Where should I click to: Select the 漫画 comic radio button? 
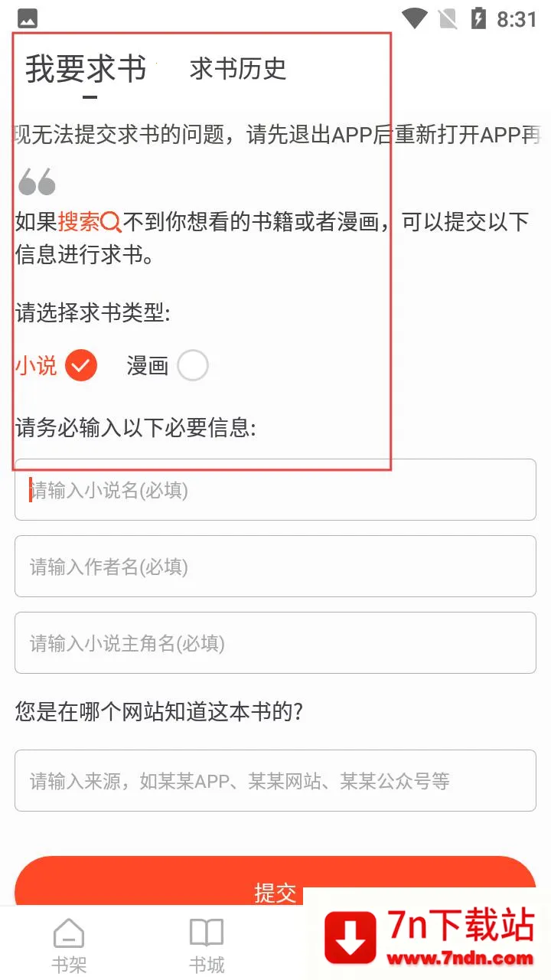tap(192, 366)
